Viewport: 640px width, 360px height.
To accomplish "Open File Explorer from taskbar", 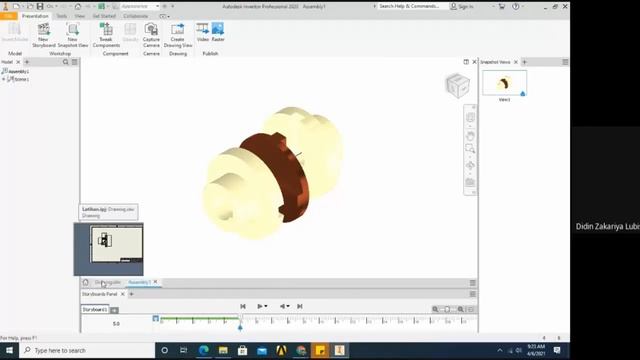I will click(x=223, y=350).
